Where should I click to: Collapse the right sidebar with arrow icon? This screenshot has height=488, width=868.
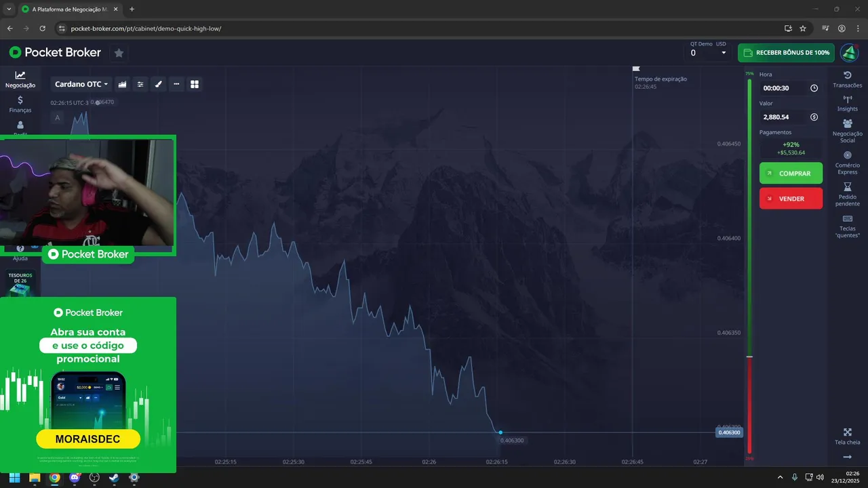[x=847, y=457]
